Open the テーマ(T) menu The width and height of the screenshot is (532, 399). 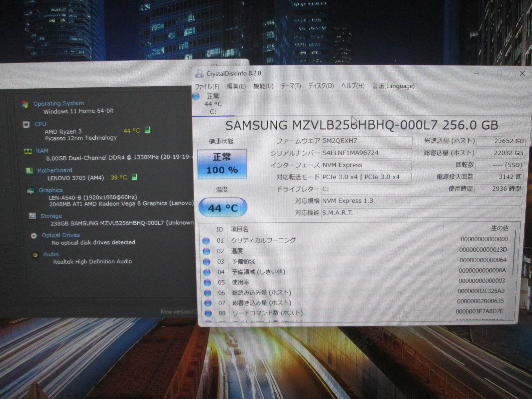coord(291,86)
